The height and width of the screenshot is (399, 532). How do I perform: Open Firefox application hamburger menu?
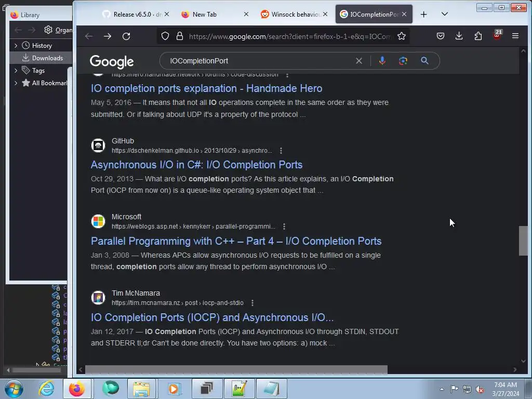(x=515, y=36)
